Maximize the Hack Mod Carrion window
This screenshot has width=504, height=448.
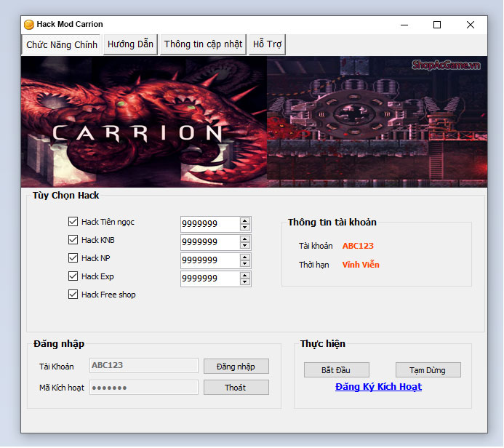[437, 25]
